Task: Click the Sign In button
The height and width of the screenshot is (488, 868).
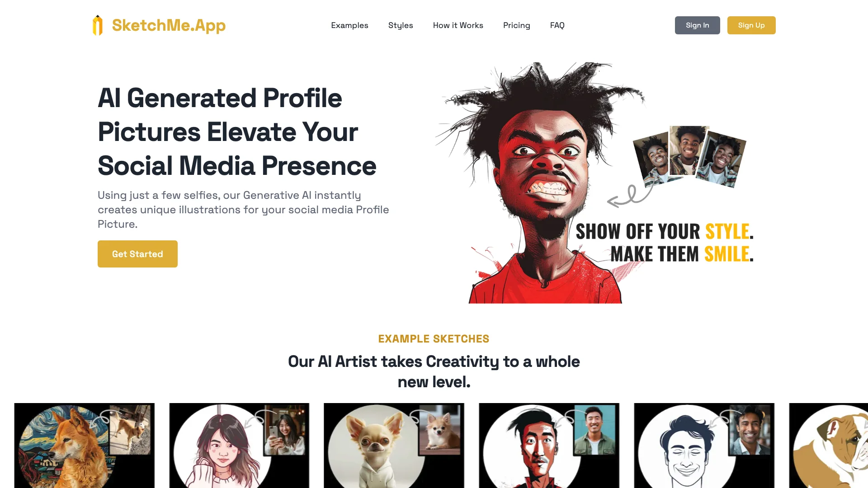Action: [x=697, y=25]
